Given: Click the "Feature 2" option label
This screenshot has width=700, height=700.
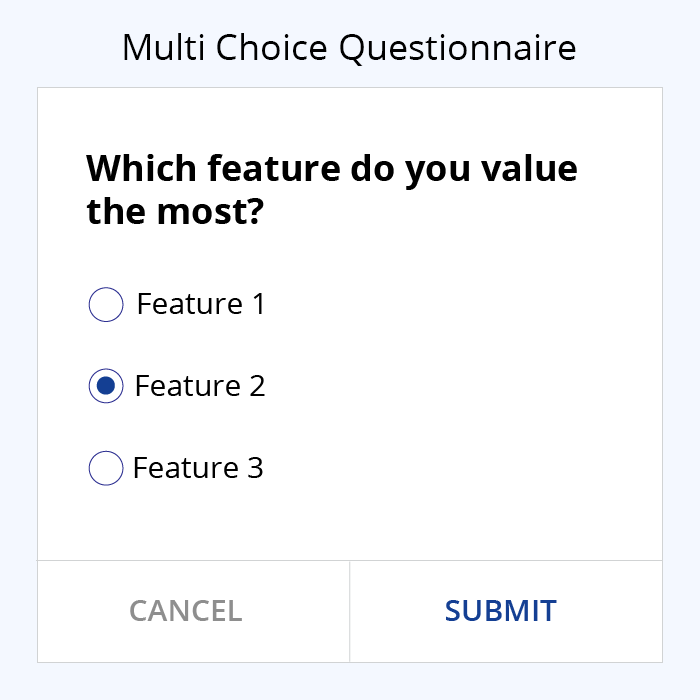Looking at the screenshot, I should tap(200, 386).
